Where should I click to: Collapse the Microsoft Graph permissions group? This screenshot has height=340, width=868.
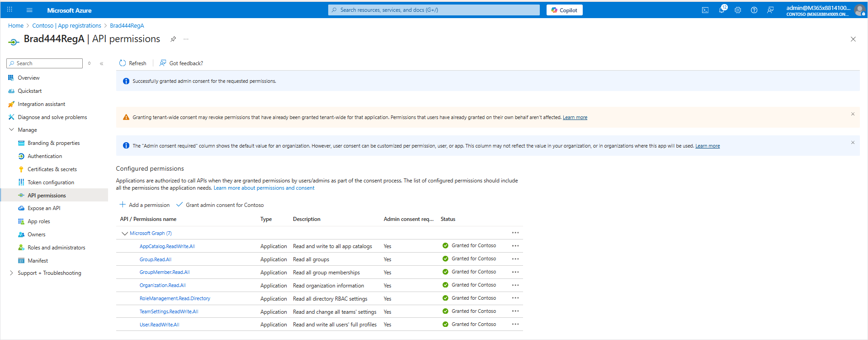pyautogui.click(x=125, y=234)
